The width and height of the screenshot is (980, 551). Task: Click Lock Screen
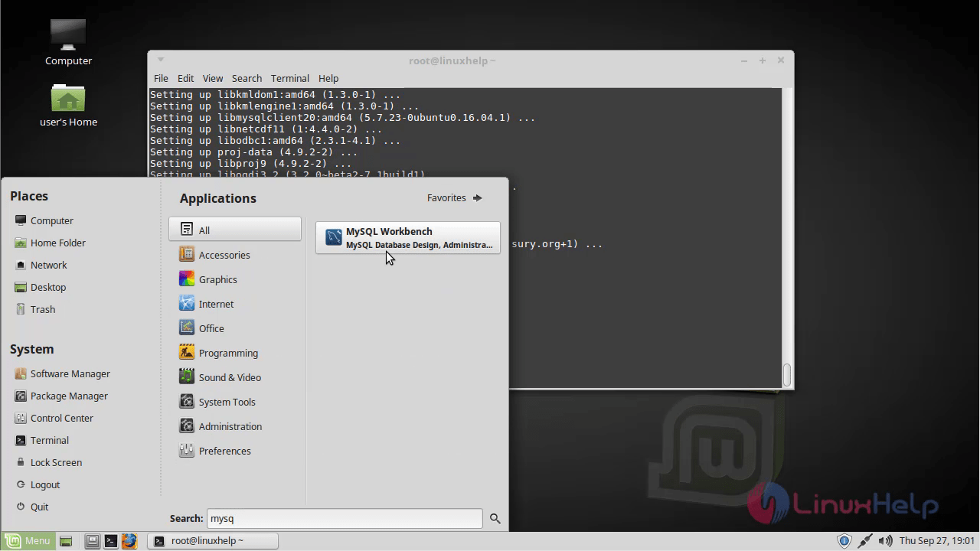48,462
